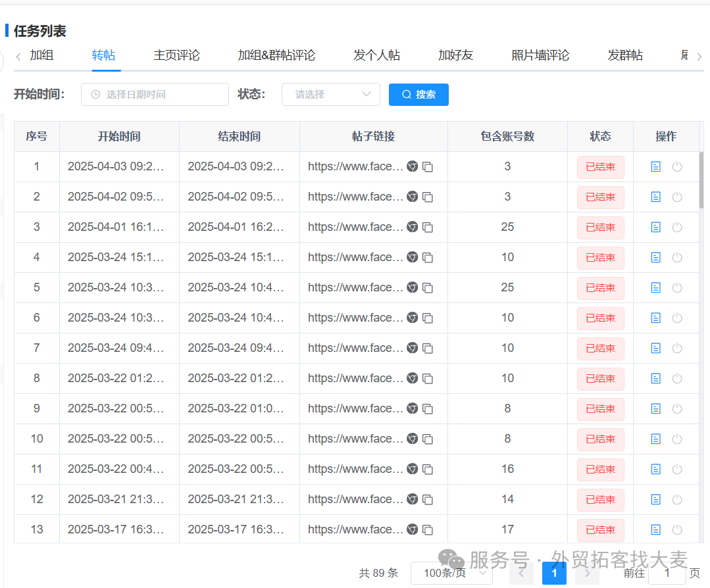Image resolution: width=710 pixels, height=588 pixels.
Task: Click the go-to page number input
Action: (x=667, y=573)
